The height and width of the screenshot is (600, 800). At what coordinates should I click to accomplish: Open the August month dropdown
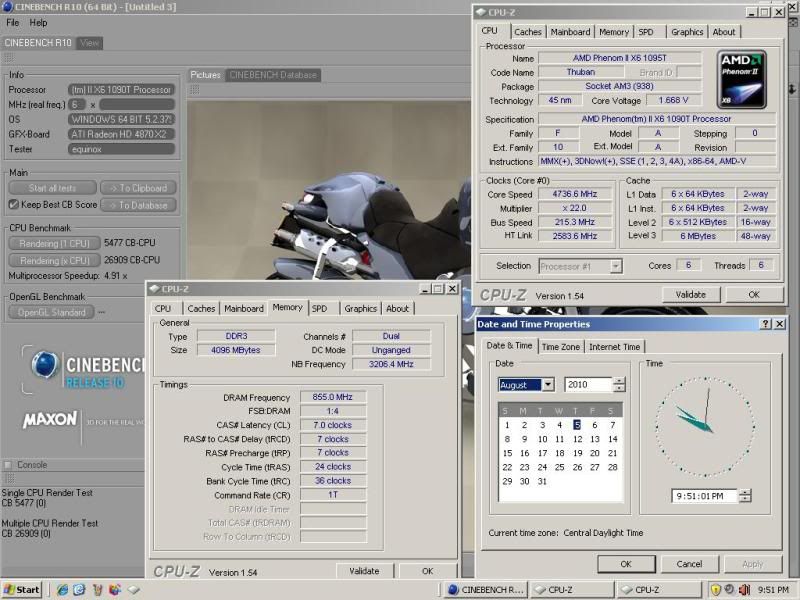(548, 385)
